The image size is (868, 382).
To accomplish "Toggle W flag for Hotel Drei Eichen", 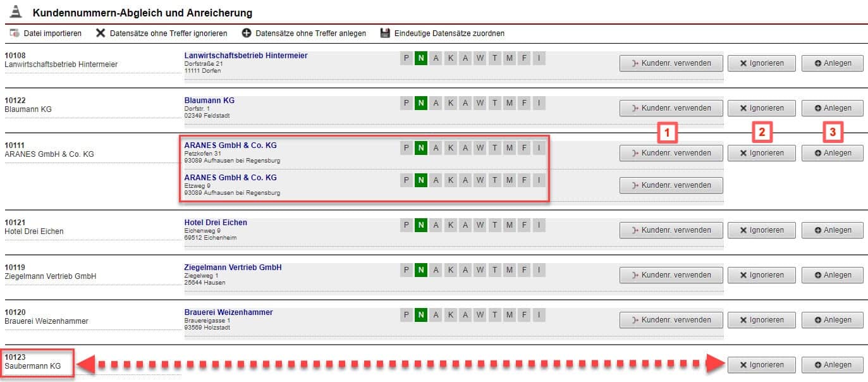I will (x=480, y=226).
